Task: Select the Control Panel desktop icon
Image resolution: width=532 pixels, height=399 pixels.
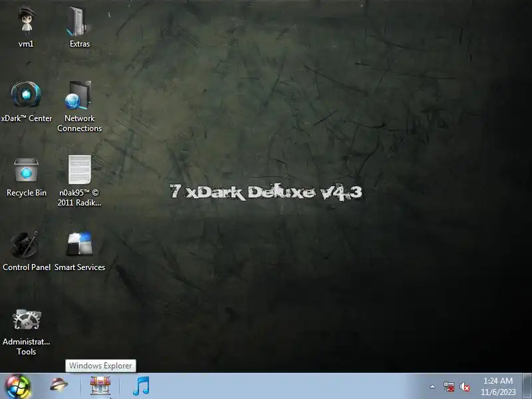Action: (x=25, y=245)
